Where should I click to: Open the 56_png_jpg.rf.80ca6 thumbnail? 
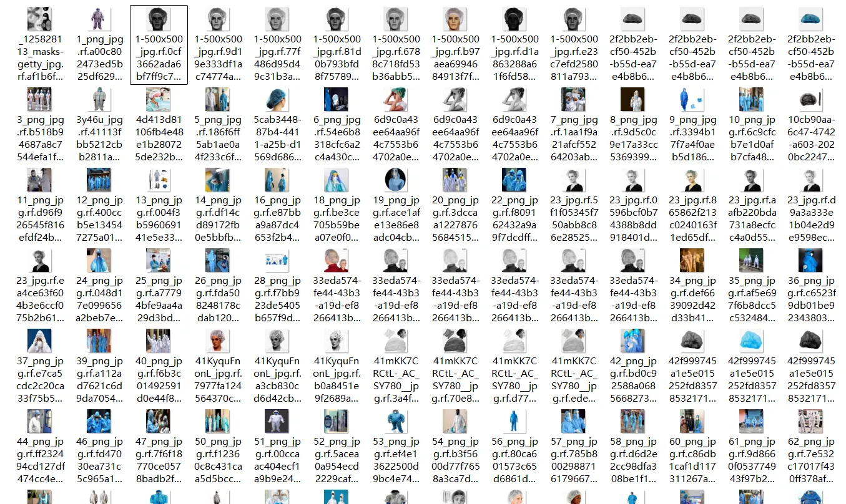coord(515,422)
